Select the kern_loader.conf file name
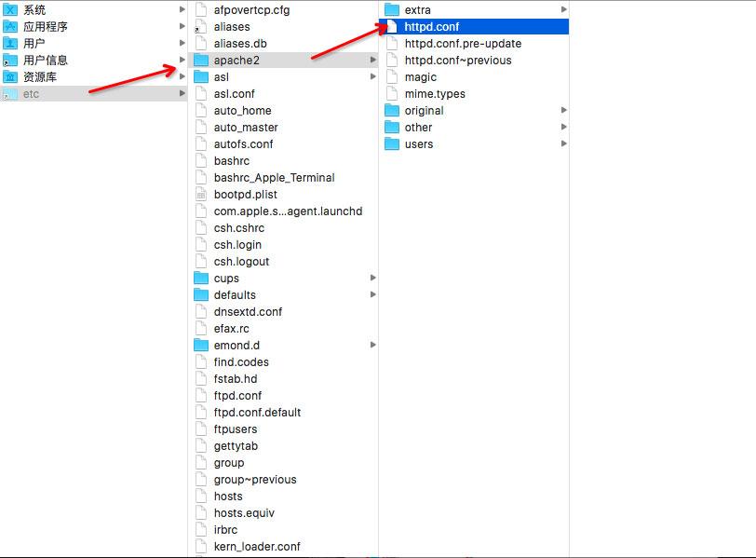The height and width of the screenshot is (558, 756). point(257,547)
